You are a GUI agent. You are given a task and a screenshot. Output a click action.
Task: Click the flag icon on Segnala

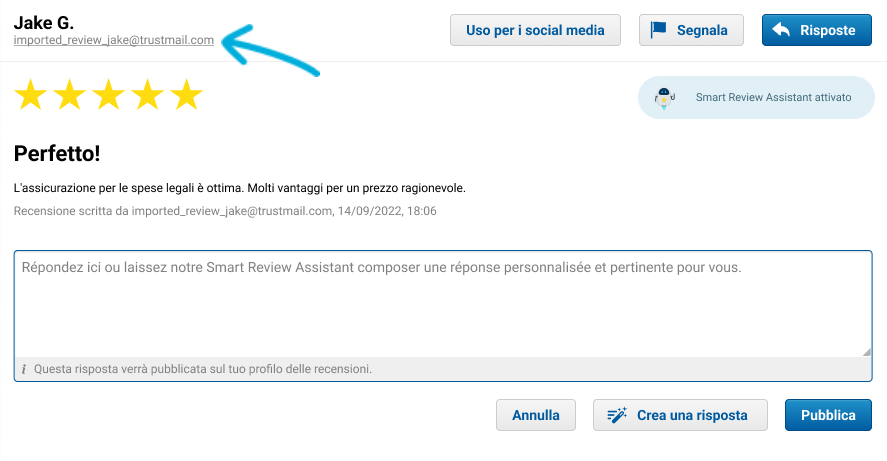pos(658,30)
